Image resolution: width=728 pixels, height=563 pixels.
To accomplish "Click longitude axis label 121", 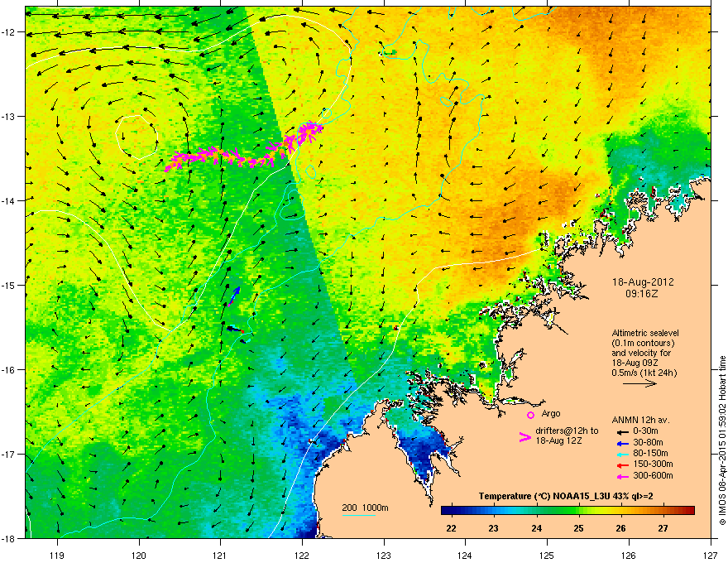I will [x=220, y=555].
